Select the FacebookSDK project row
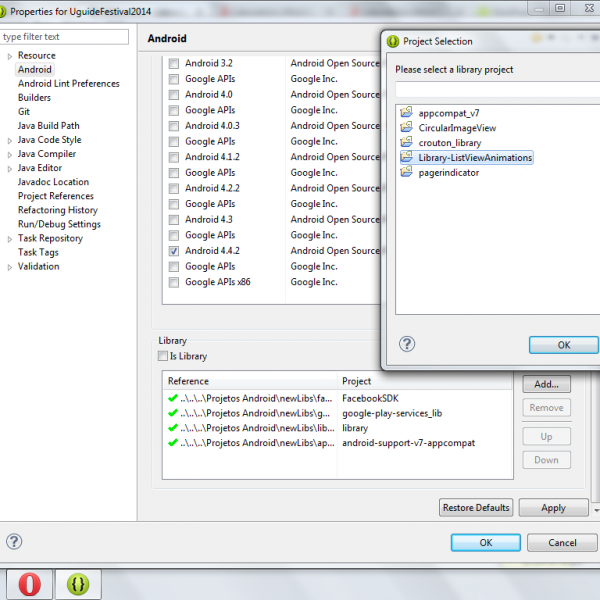 tap(337, 398)
